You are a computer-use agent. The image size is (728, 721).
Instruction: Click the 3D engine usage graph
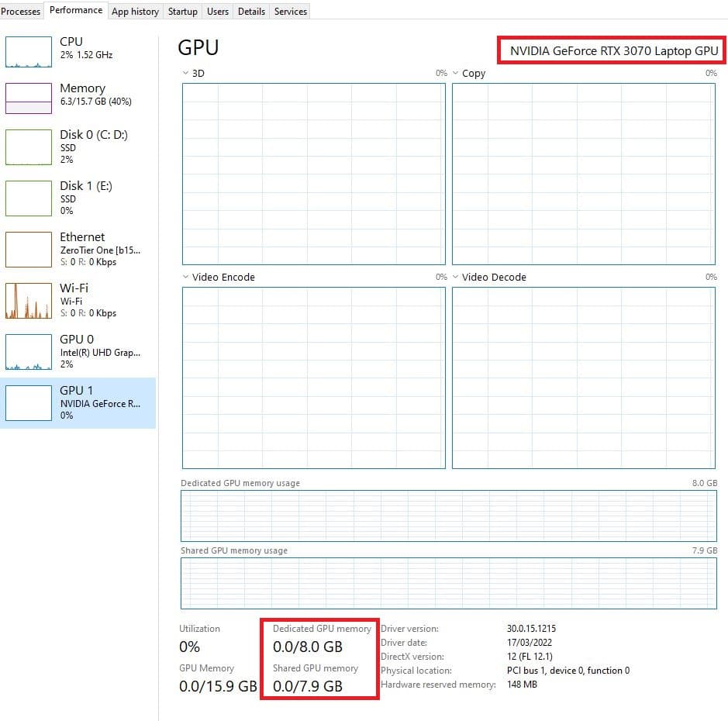[x=314, y=174]
